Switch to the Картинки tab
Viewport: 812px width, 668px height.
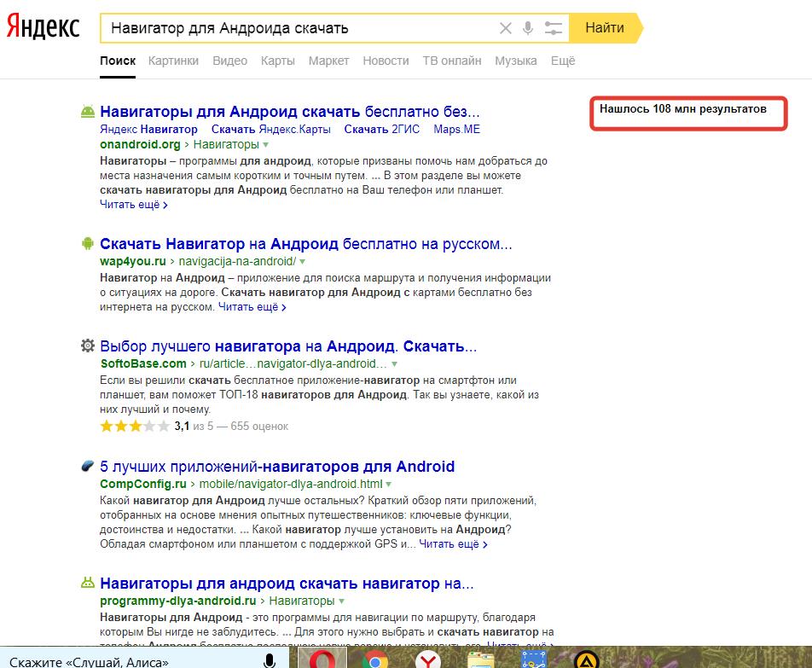[x=173, y=61]
